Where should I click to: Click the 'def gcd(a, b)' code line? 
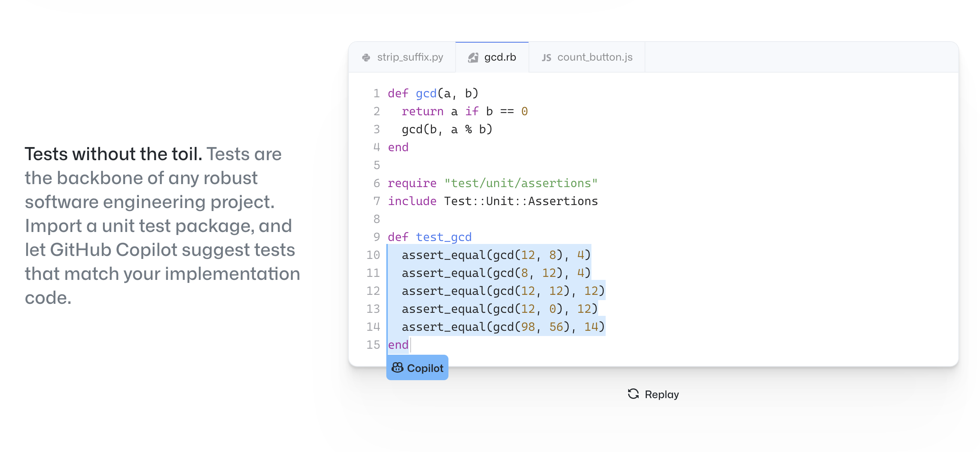[433, 94]
